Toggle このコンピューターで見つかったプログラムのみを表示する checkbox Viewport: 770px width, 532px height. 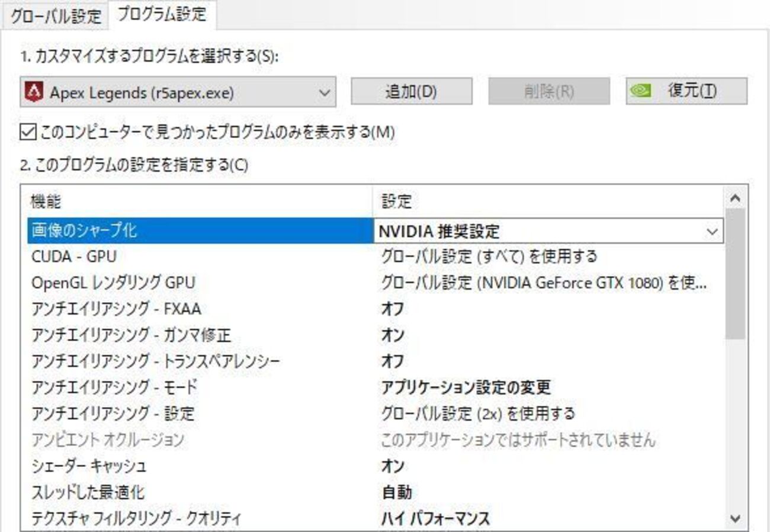pyautogui.click(x=28, y=132)
